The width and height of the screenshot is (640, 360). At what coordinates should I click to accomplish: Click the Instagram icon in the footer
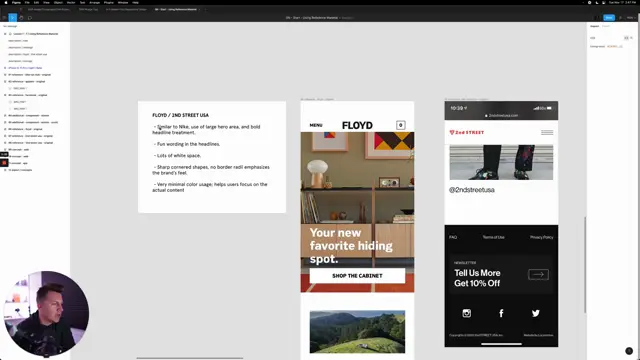(467, 313)
